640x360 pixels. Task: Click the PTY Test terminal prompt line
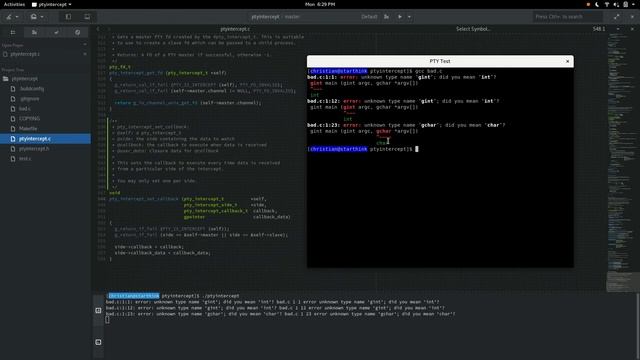pyautogui.click(x=362, y=149)
